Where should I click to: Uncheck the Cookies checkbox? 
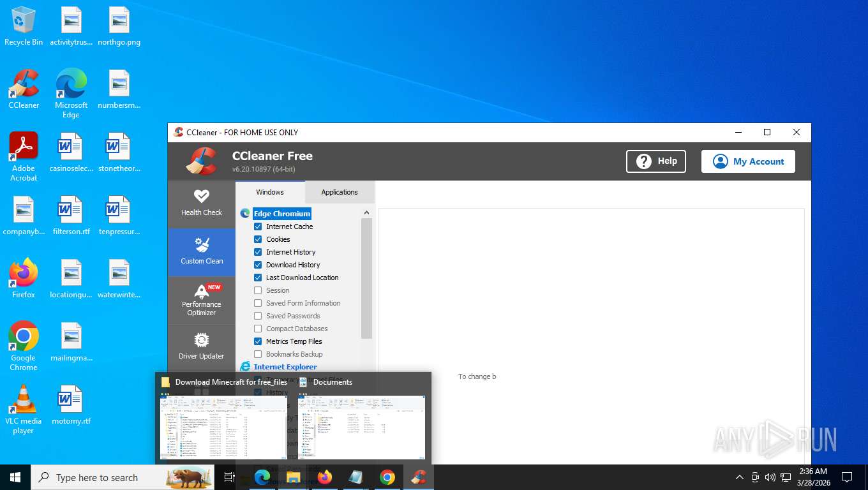(x=258, y=239)
